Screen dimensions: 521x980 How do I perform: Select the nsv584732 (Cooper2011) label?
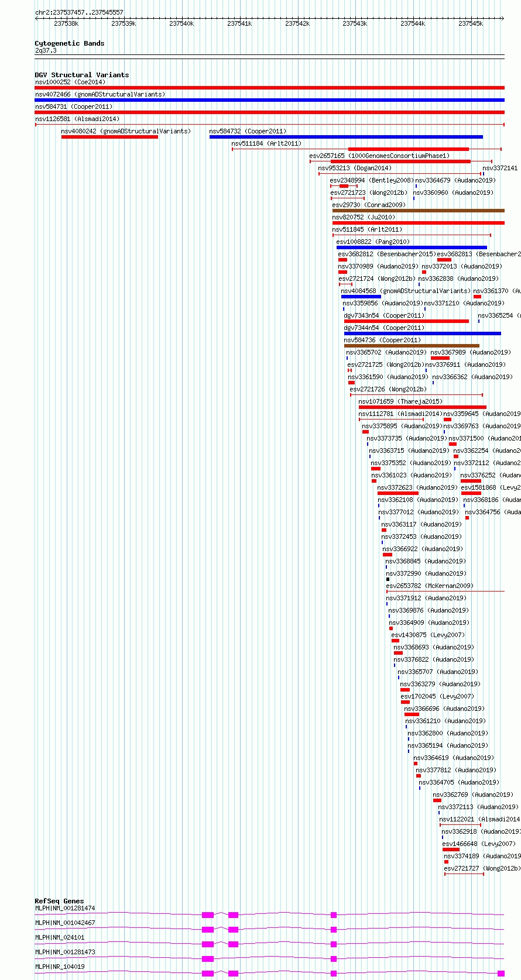(248, 131)
